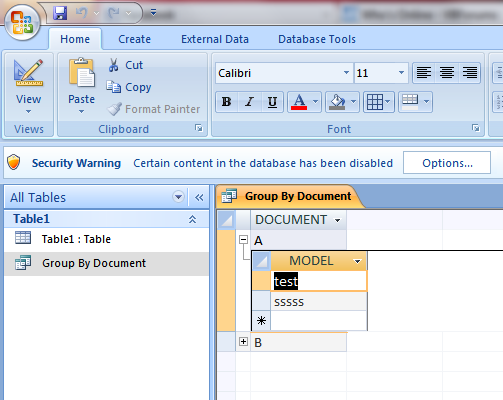Open the DOCUMENT column filter dropdown
503x400 pixels.
pyautogui.click(x=338, y=220)
